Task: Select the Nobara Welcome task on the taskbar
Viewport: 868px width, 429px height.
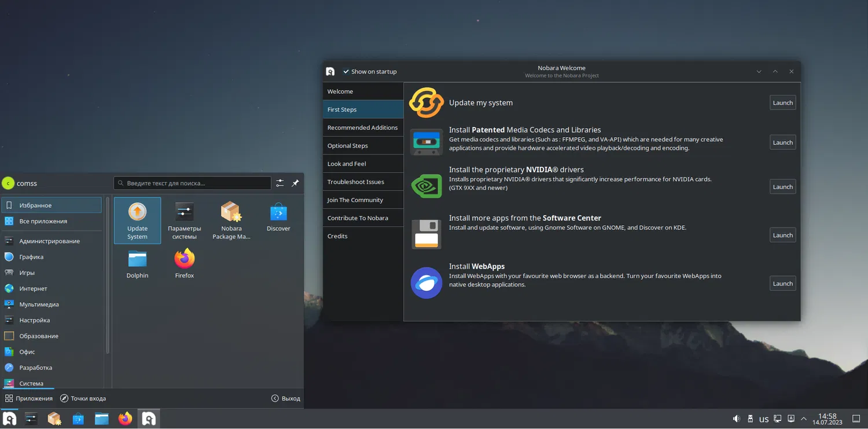Action: click(x=149, y=419)
